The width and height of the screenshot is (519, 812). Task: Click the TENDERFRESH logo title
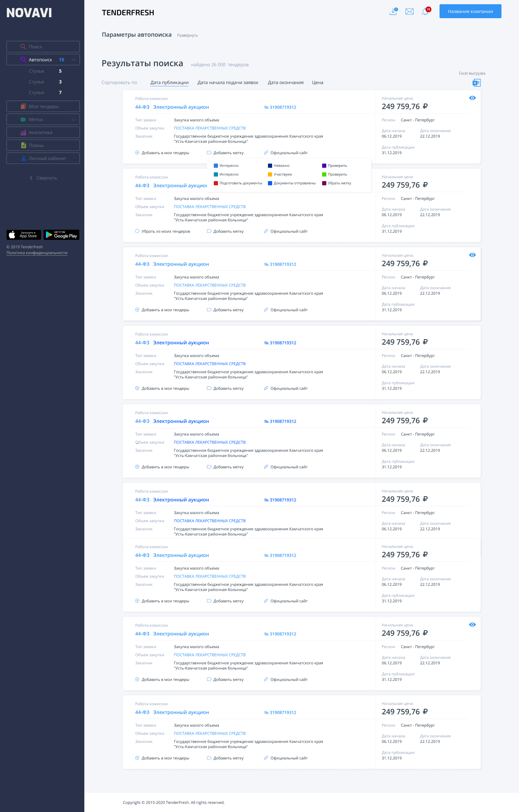128,12
